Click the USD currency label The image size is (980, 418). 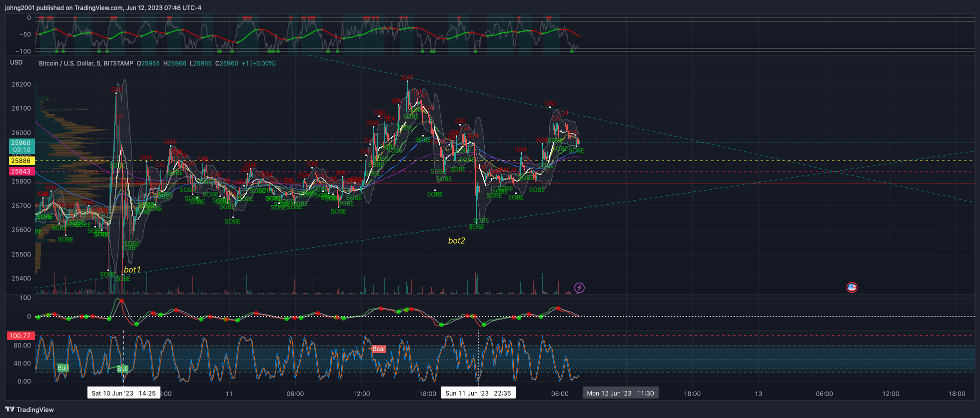pyautogui.click(x=16, y=62)
